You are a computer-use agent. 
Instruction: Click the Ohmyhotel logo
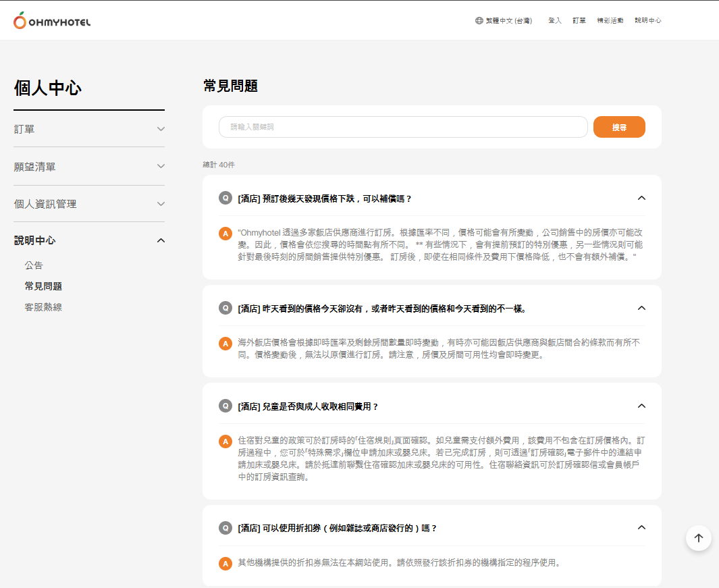[x=51, y=21]
